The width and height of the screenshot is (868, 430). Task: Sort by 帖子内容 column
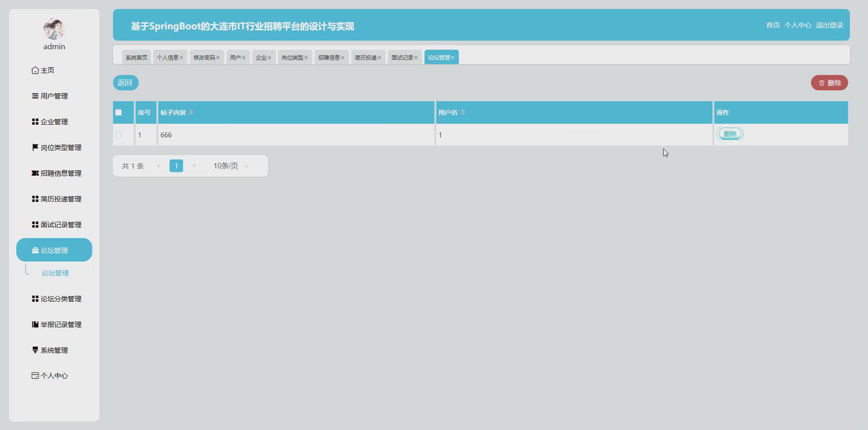(x=191, y=112)
